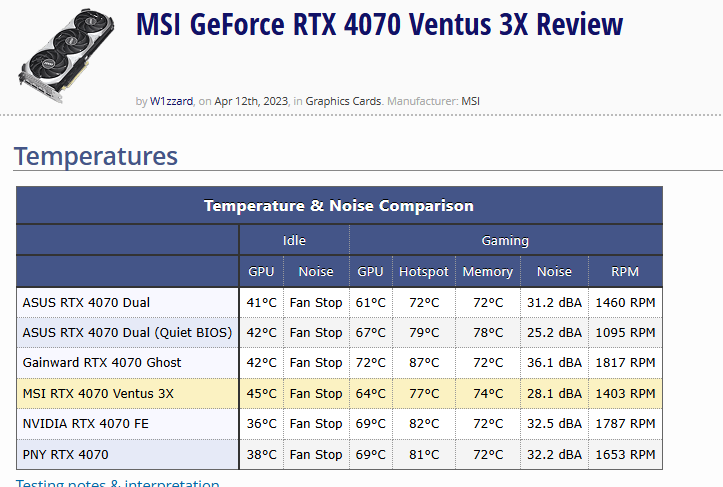Select the NVIDIA RTX 4070 FE row name
Viewport: 723px width, 487px height.
[86, 423]
